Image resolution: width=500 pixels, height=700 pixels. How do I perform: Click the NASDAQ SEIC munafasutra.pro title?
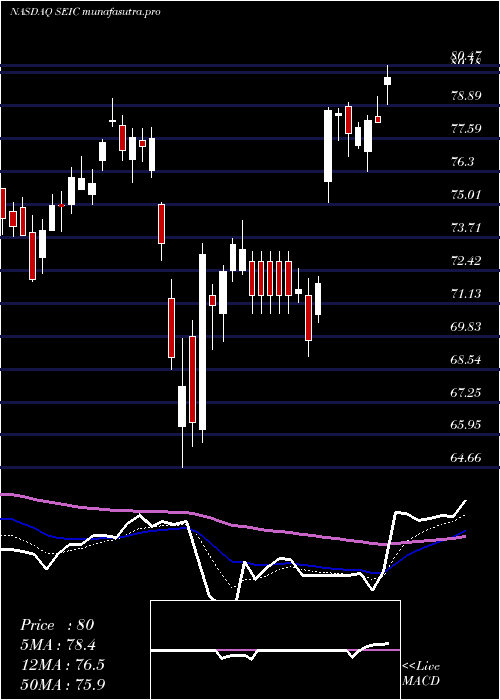[85, 12]
